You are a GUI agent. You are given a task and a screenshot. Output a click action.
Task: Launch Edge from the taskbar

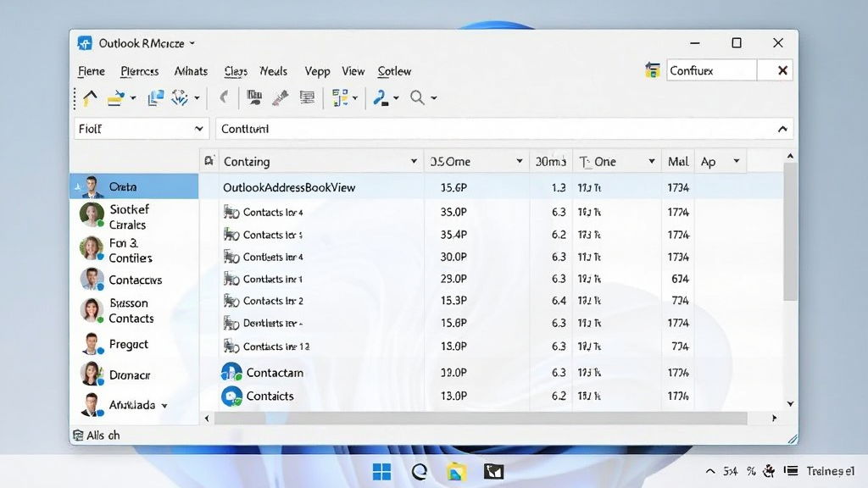(x=419, y=471)
